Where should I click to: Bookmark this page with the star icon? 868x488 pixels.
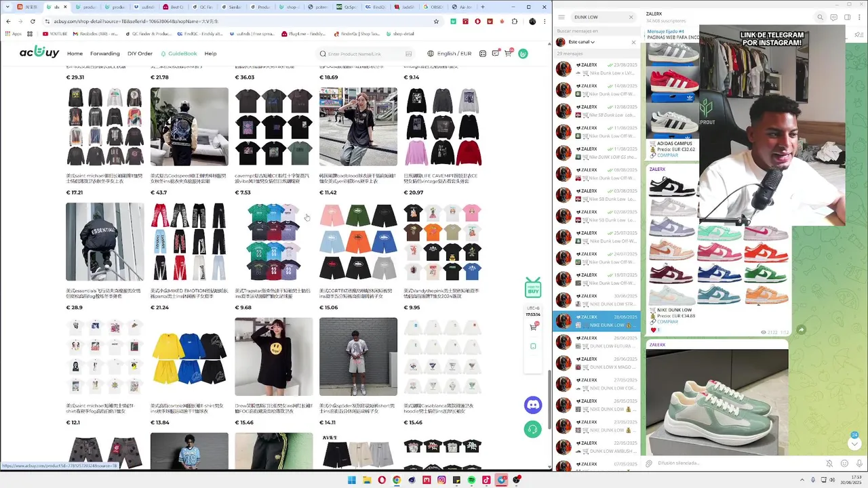tap(436, 21)
